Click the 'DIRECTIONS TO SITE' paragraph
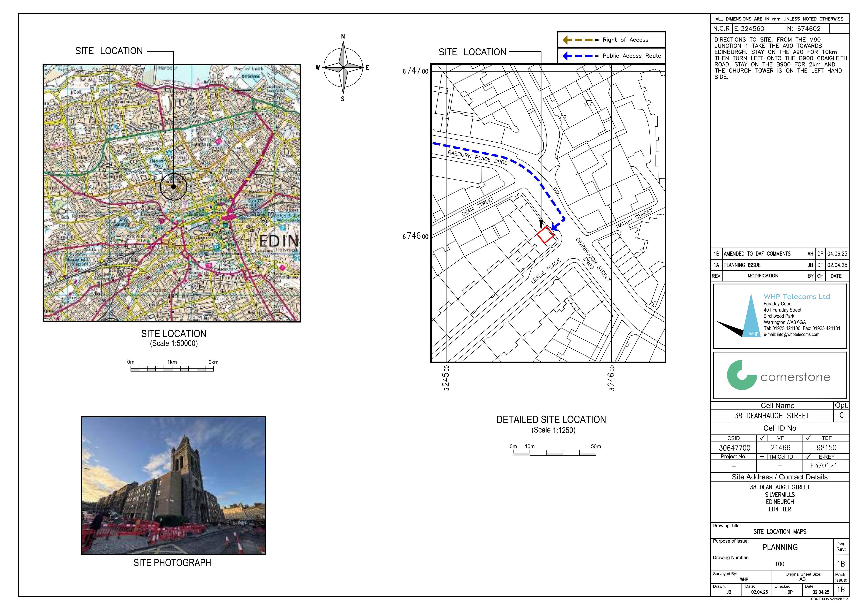 point(780,58)
